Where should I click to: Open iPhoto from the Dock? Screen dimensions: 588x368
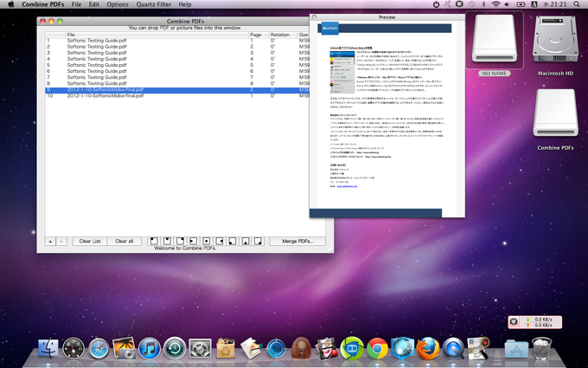[x=124, y=348]
